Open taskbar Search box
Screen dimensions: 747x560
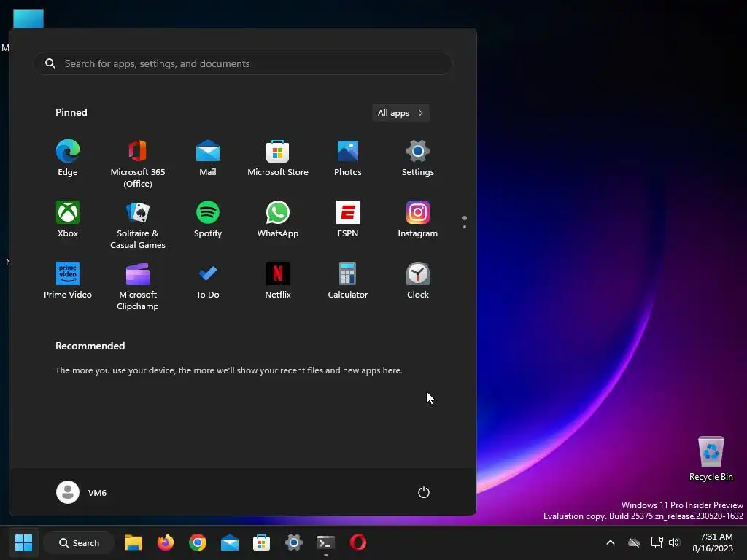coord(79,542)
